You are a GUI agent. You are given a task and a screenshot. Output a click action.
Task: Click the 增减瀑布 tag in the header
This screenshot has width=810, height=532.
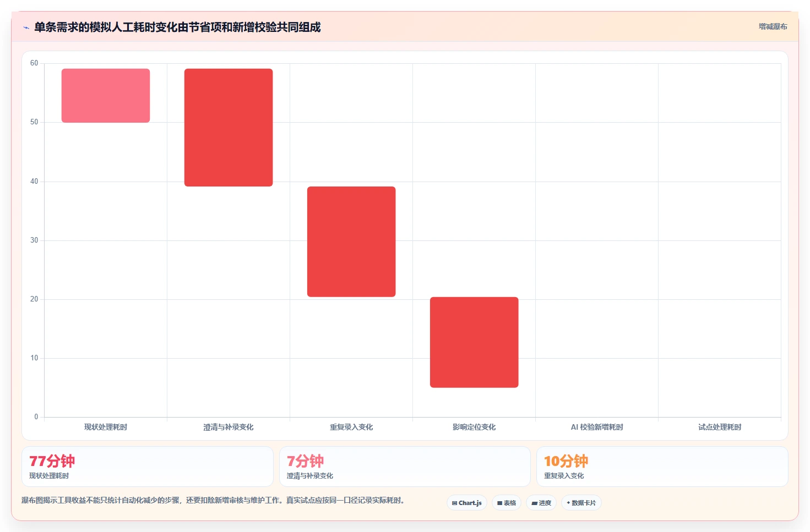(773, 26)
